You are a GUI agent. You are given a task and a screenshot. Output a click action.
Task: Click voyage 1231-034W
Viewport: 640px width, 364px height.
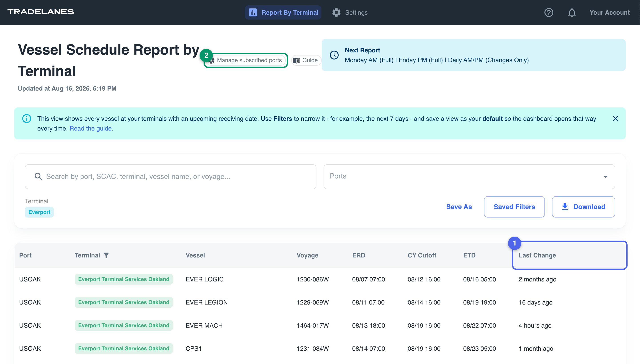pos(313,348)
